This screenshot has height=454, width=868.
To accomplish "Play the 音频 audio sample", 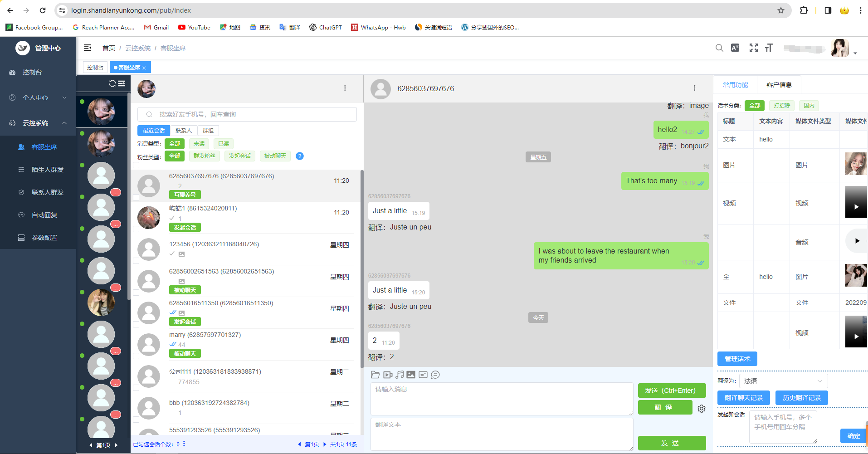I will click(x=857, y=241).
